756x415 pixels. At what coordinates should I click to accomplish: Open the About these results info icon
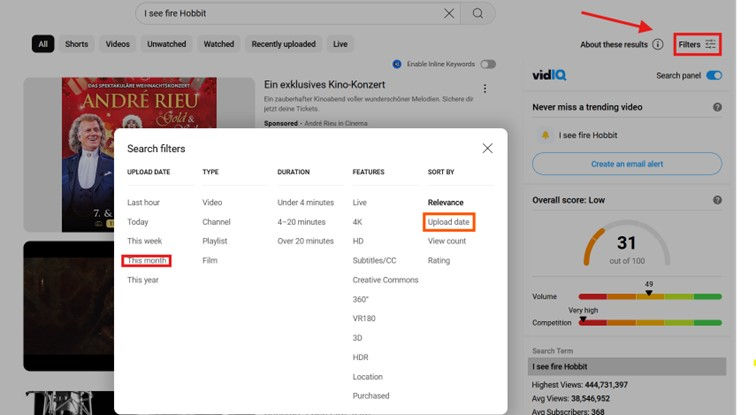point(658,44)
